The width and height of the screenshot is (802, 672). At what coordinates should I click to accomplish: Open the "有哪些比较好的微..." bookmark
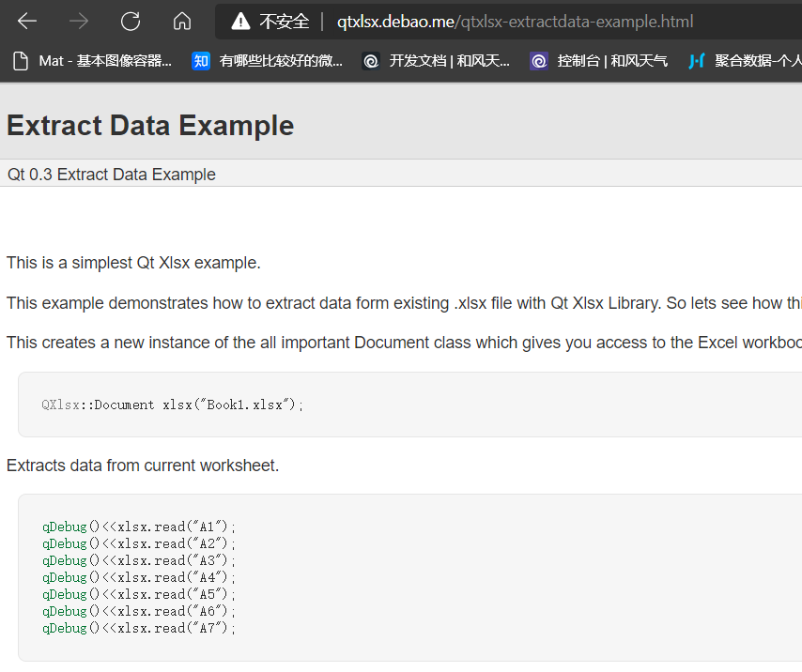pyautogui.click(x=281, y=61)
